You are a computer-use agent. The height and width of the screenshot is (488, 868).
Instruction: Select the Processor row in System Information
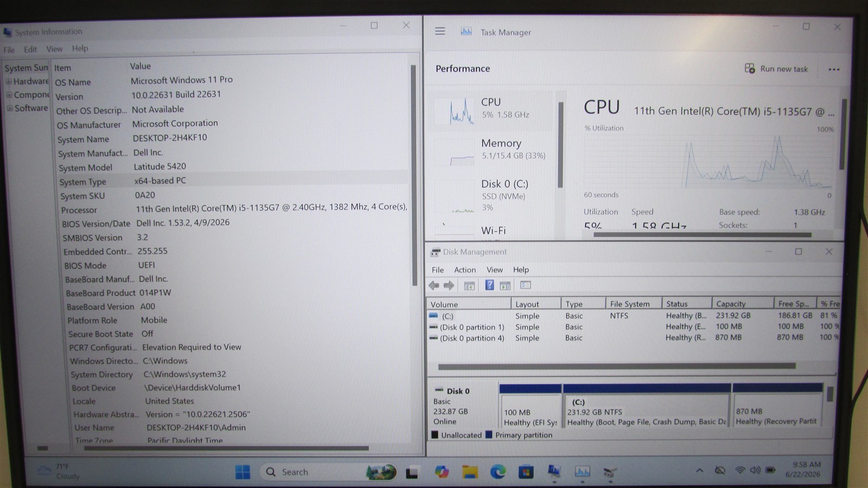[x=234, y=209]
